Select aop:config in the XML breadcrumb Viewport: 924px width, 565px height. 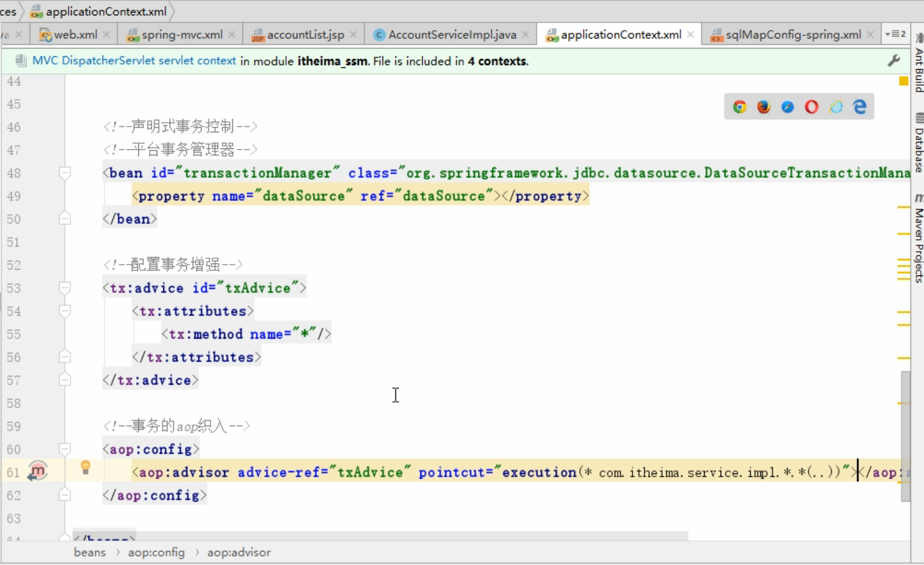coord(156,552)
